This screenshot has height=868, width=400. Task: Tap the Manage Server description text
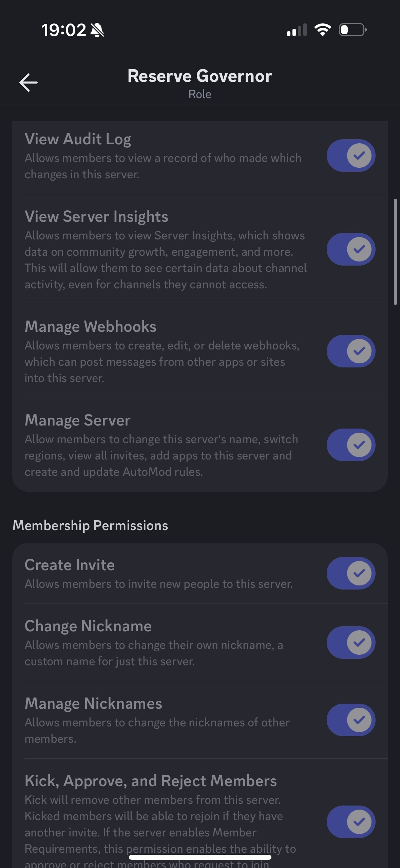[x=161, y=455]
